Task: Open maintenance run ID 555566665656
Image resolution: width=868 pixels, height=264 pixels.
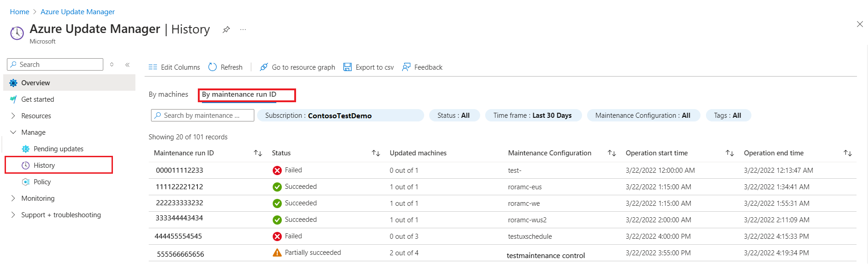Action: (x=180, y=254)
